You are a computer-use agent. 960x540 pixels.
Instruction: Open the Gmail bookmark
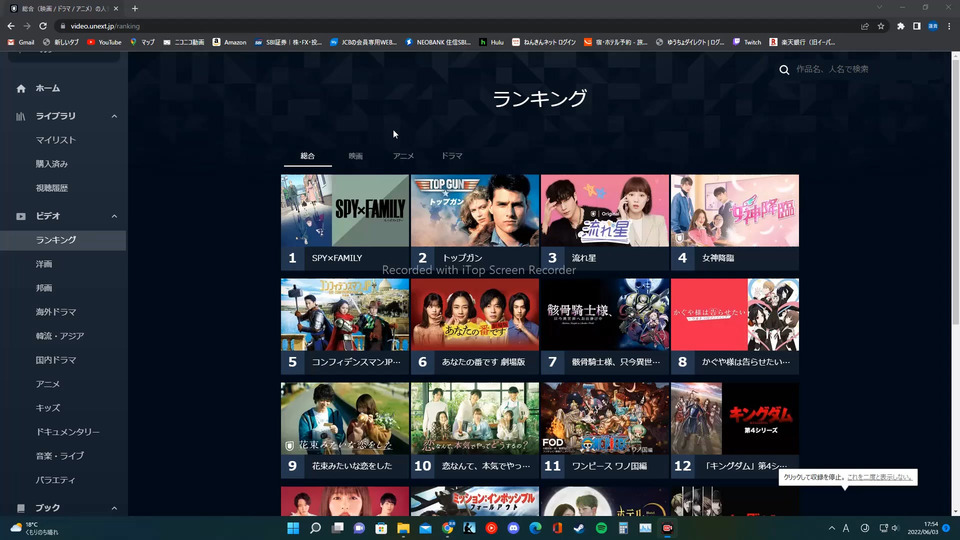[x=21, y=42]
